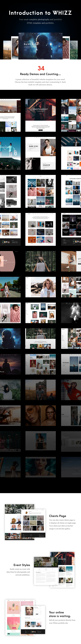Click the red '34' demo count
The image size is (81, 644).
pos(41,68)
